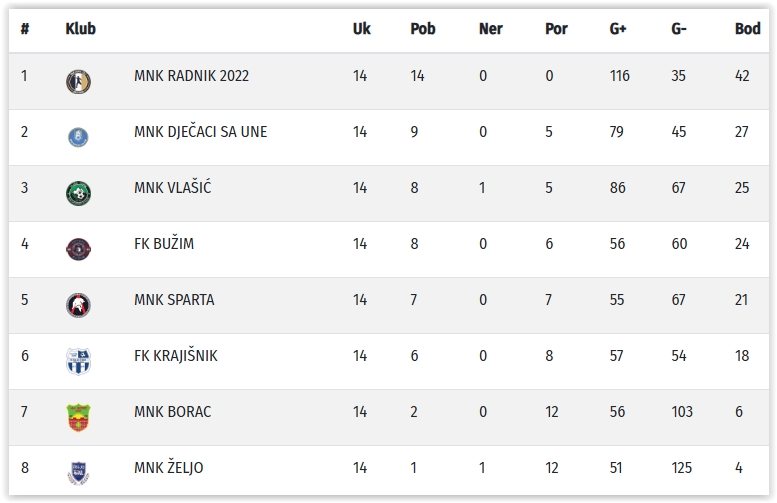Click the MNK ŽELJO team name

(x=168, y=468)
